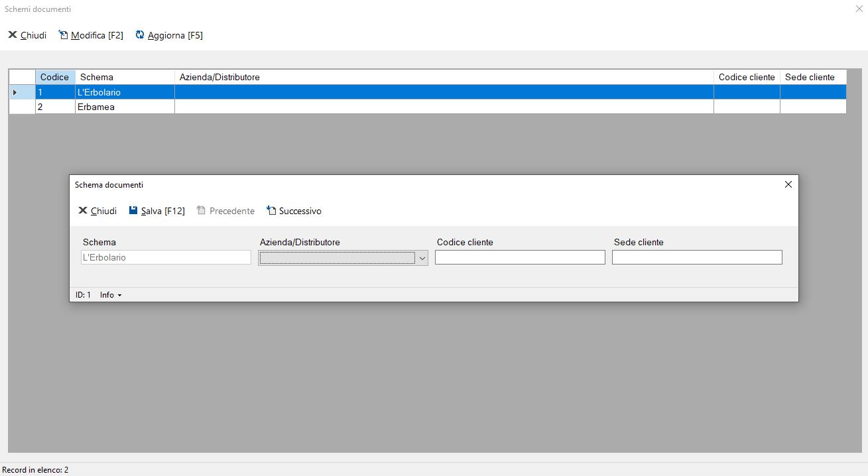Click Codice cliente column header
Viewport: 868px width, 476px height.
pos(747,77)
